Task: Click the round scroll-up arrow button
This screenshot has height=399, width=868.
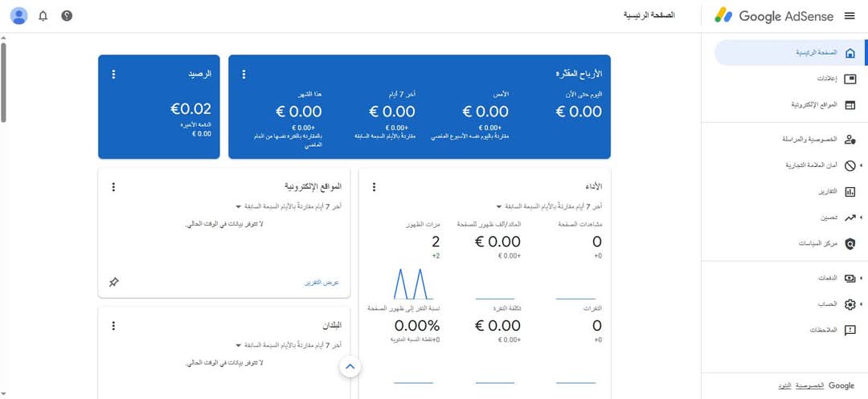Action: 350,367
